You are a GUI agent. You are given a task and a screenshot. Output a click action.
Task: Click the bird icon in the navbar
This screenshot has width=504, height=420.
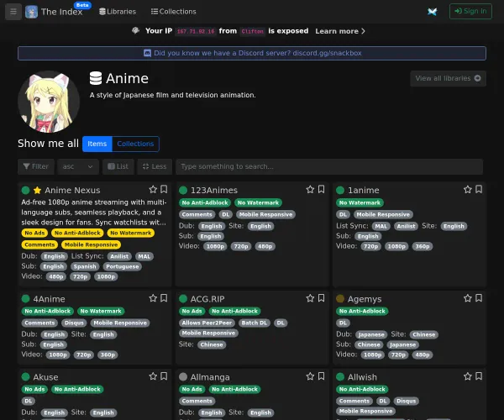click(x=432, y=12)
